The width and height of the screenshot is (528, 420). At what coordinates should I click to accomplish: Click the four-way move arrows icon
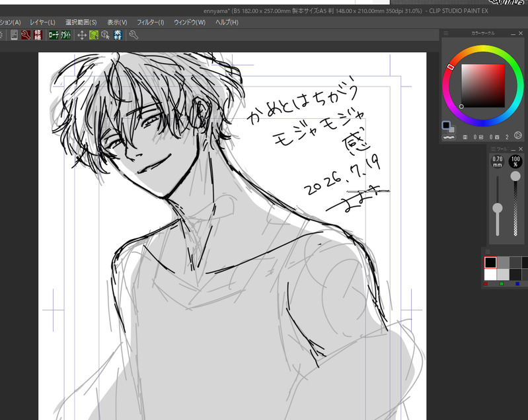click(x=82, y=35)
